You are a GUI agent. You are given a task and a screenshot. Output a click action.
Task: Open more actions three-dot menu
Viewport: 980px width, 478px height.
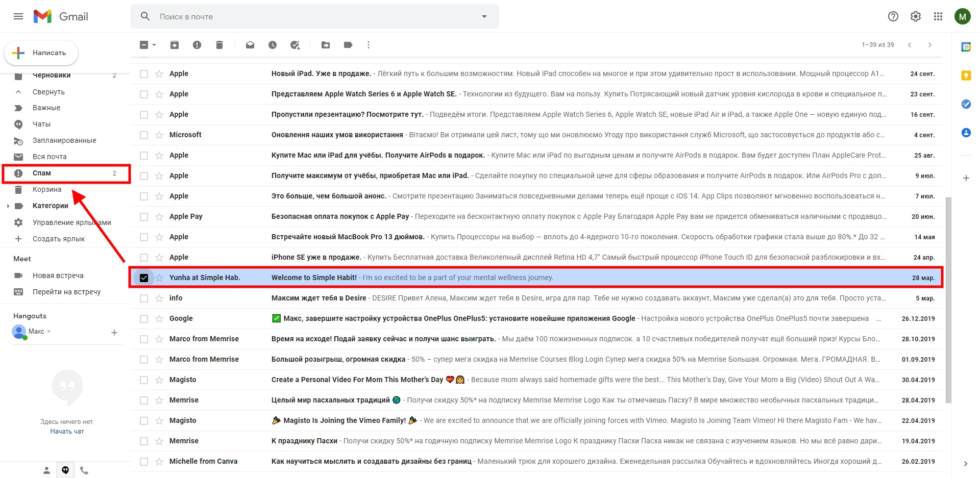coord(369,45)
